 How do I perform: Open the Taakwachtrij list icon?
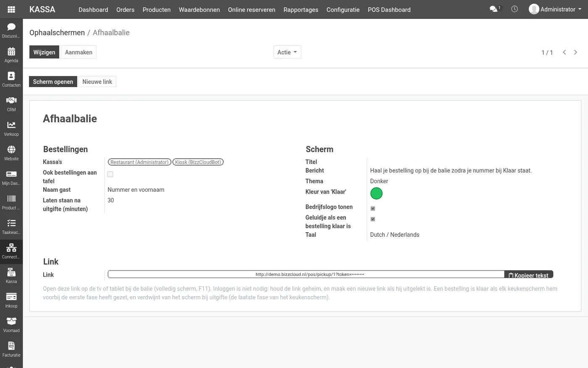tap(11, 227)
